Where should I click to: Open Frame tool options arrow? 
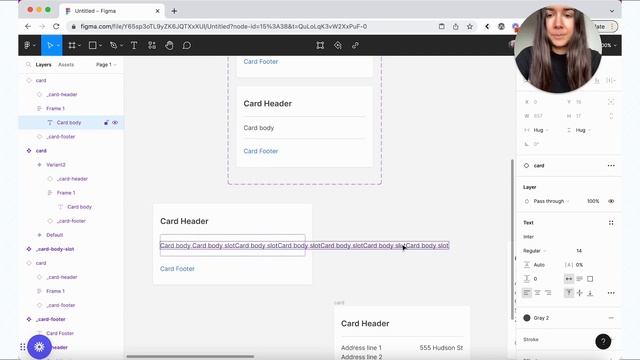(x=79, y=46)
